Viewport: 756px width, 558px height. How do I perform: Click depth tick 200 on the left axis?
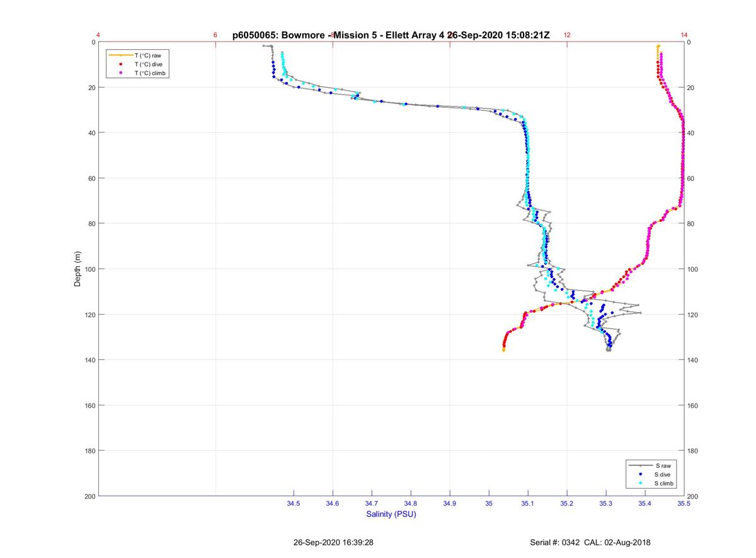tap(89, 496)
